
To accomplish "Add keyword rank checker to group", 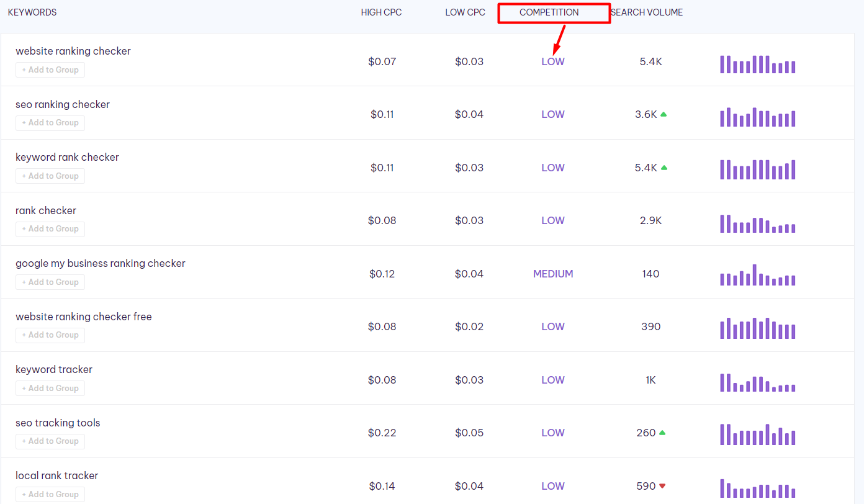I will [x=50, y=176].
